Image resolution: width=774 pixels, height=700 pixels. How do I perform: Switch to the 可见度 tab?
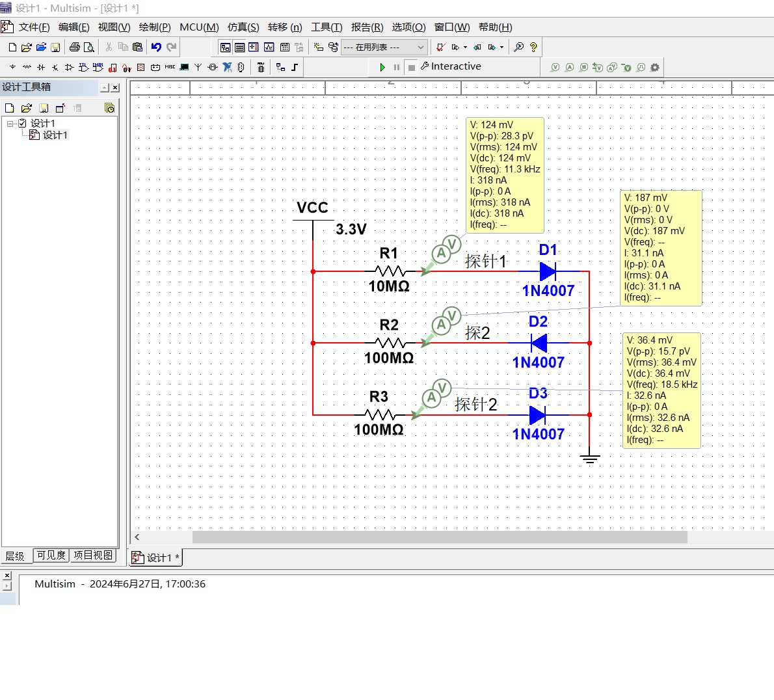[51, 556]
